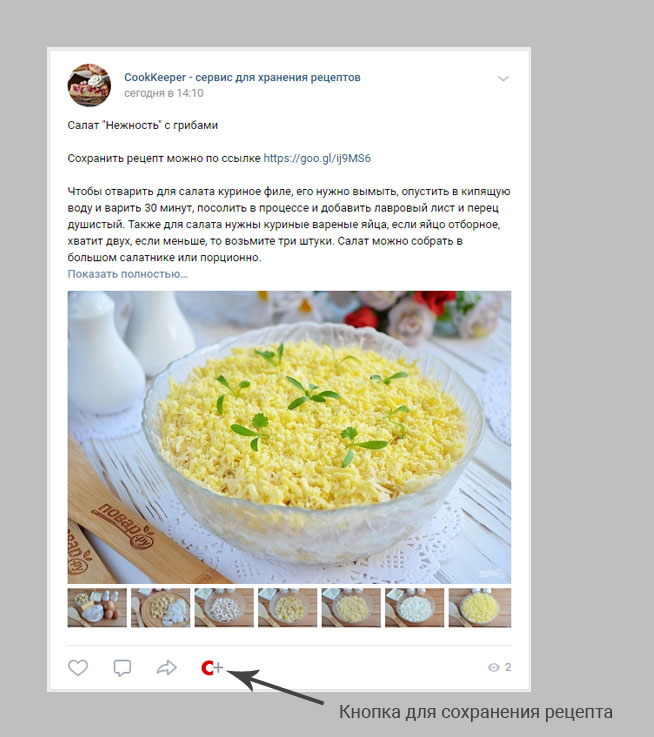Open sixth thumbnail with white layer
The height and width of the screenshot is (737, 654).
[x=414, y=608]
